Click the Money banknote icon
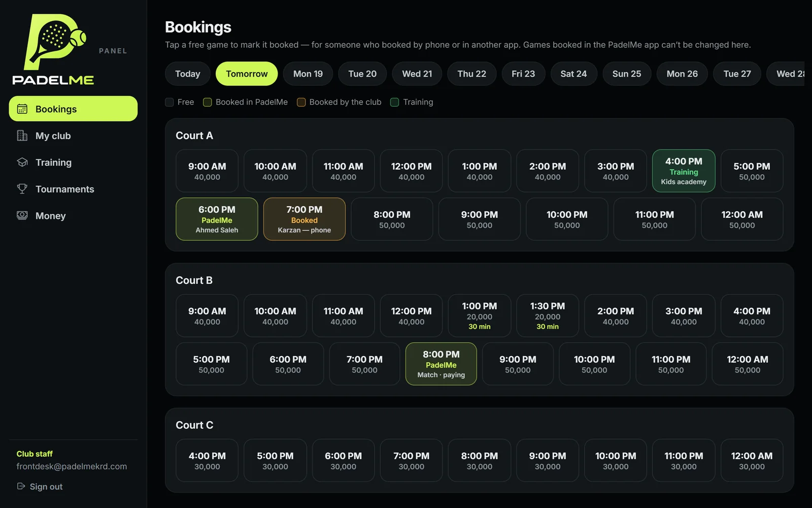Viewport: 812px width, 508px height. (x=22, y=215)
